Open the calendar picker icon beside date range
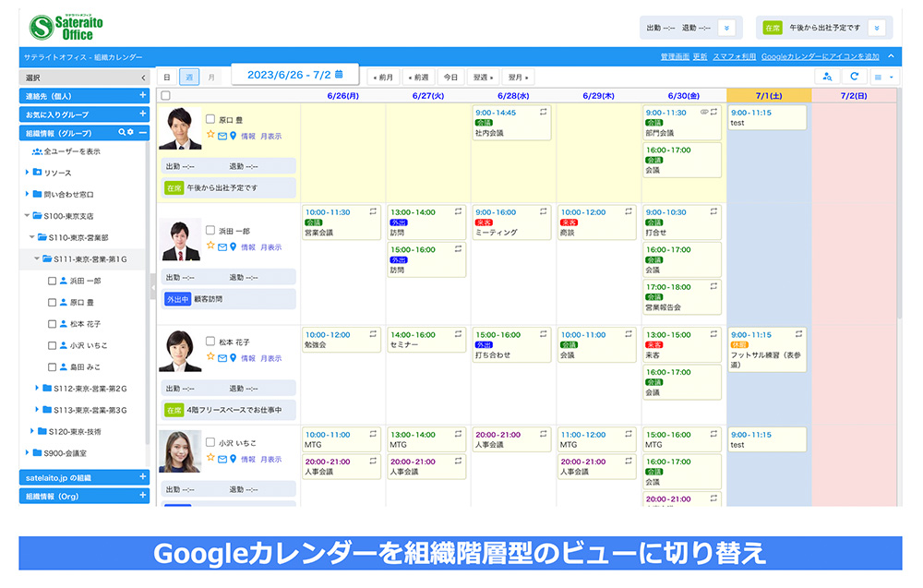The width and height of the screenshot is (923, 588). pos(339,74)
